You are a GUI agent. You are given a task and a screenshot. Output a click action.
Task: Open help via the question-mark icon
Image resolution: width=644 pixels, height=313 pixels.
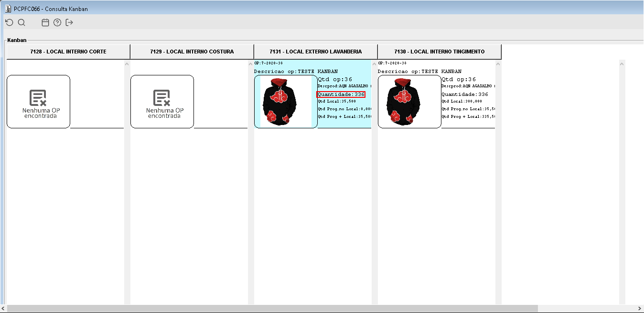(x=57, y=22)
